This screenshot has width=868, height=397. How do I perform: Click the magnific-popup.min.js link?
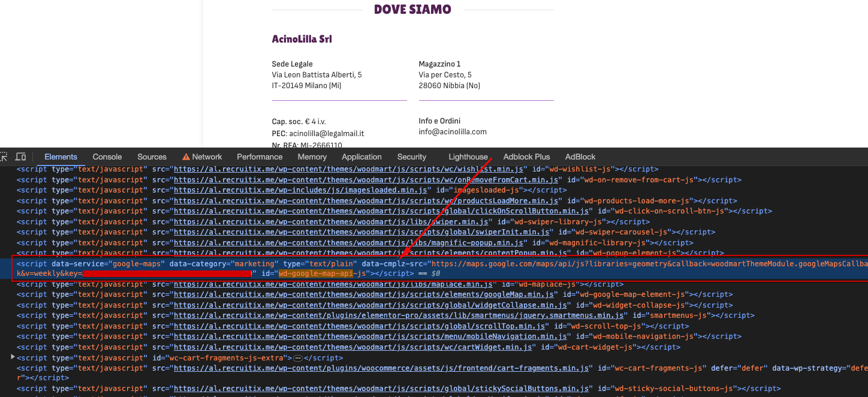(x=348, y=243)
